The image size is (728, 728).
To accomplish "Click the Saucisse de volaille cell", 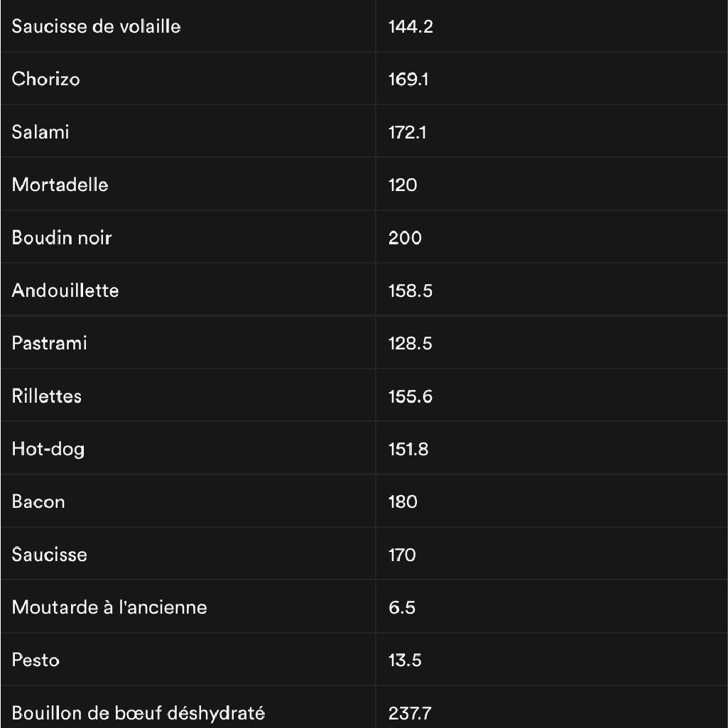I will pos(97,27).
